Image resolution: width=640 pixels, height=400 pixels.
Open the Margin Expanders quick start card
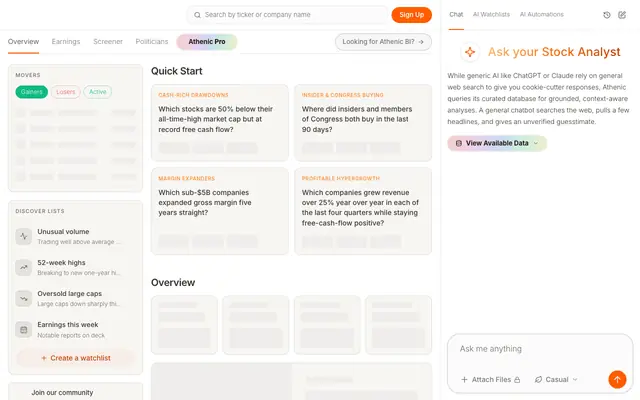[x=220, y=211]
